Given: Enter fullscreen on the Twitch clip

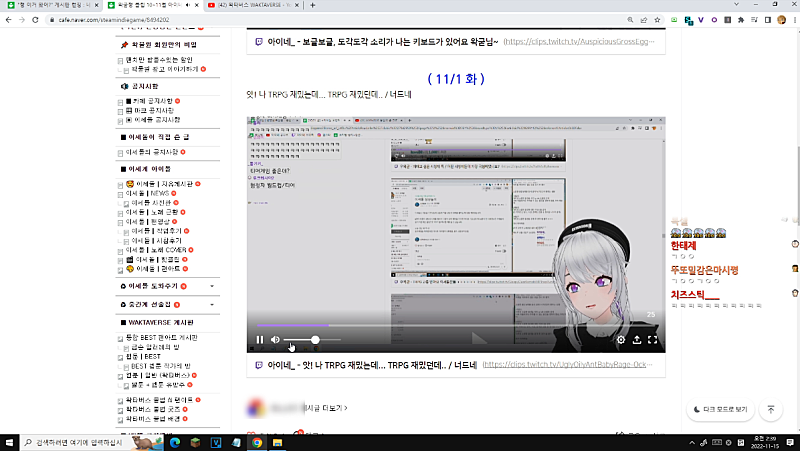Looking at the screenshot, I should [653, 339].
